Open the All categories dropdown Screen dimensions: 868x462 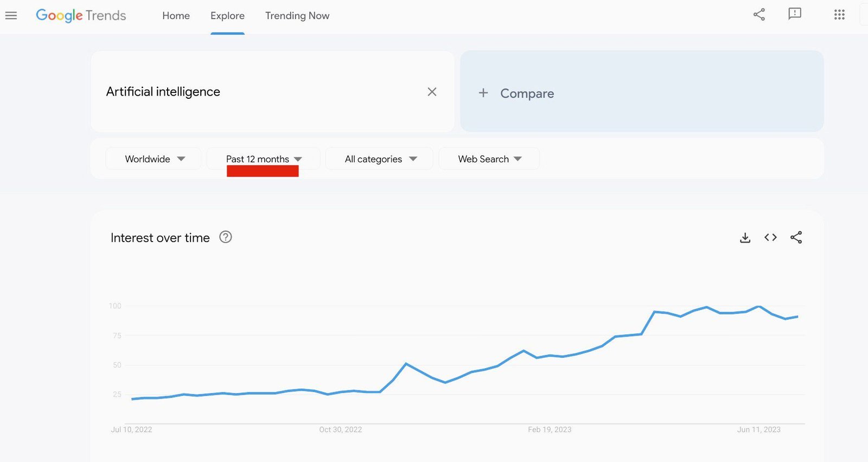click(379, 159)
